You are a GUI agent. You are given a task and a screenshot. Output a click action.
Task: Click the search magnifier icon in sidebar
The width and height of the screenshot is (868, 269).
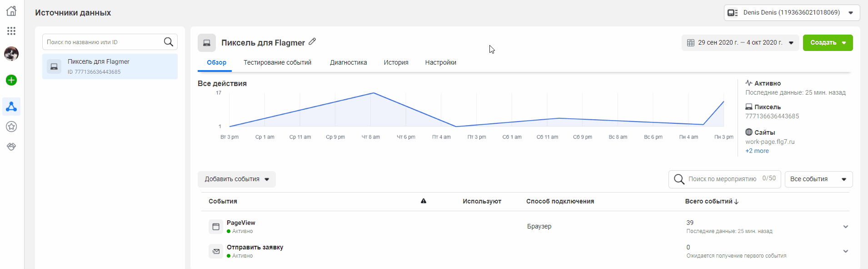click(168, 42)
